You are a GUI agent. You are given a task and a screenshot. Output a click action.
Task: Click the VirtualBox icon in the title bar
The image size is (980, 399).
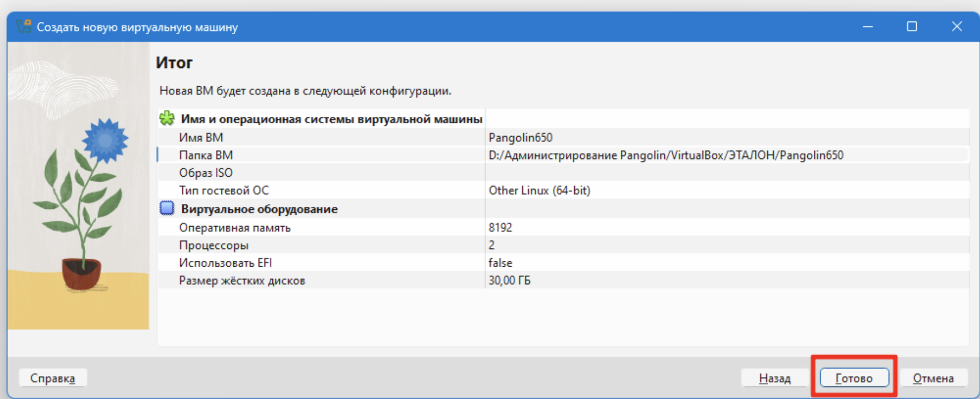tap(24, 26)
